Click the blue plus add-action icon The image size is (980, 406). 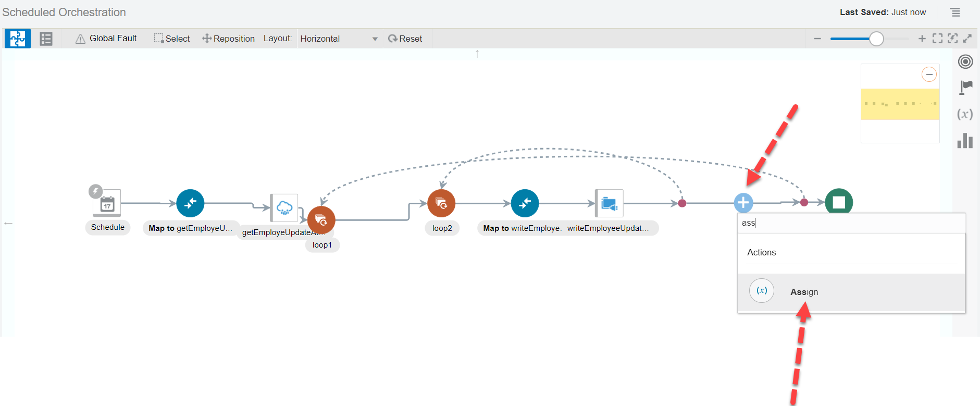[743, 203]
